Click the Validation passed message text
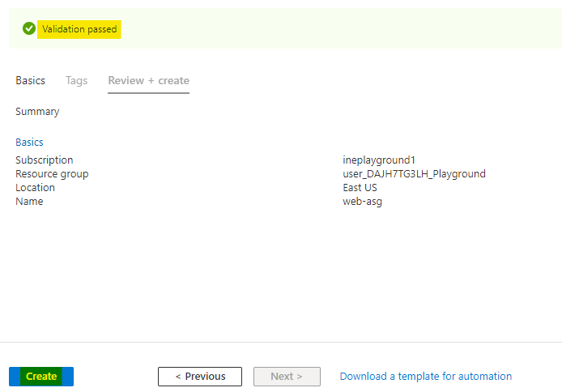The image size is (562, 392). (x=79, y=29)
